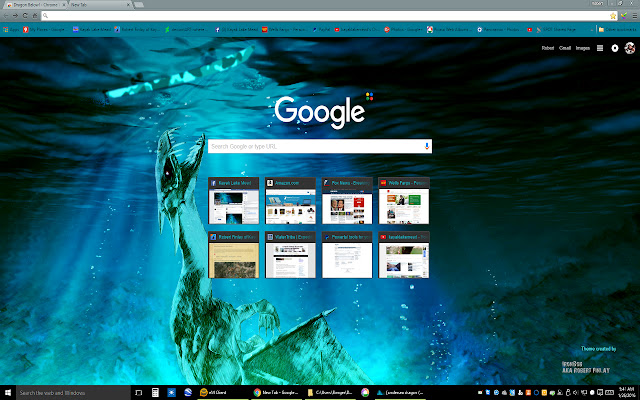This screenshot has height=400, width=640.
Task: Open the Calculator taskbar icon
Action: pyautogui.click(x=155, y=393)
